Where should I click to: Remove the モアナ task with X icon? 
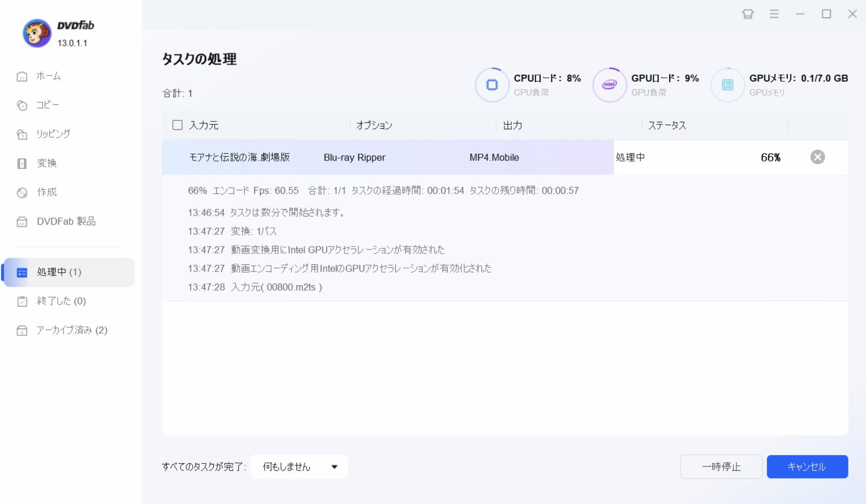(x=818, y=157)
